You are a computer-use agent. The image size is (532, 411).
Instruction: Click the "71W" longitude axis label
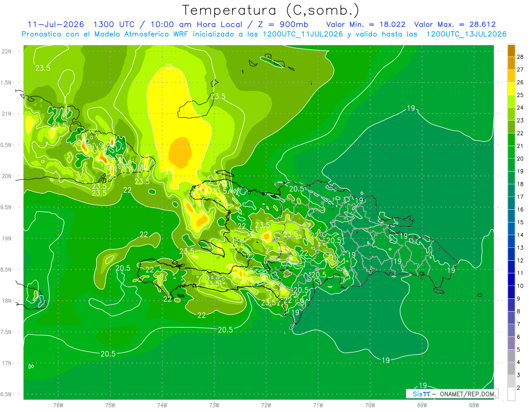(318, 405)
